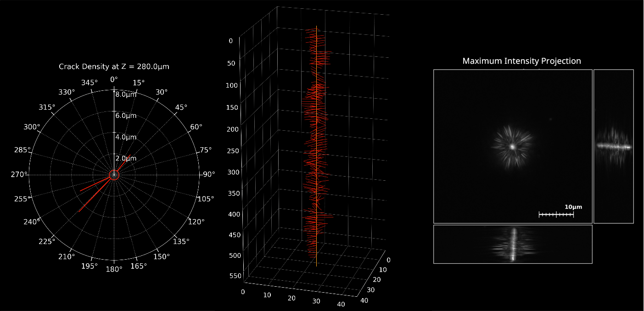Image resolution: width=644 pixels, height=311 pixels.
Task: Select the 195° angle label
Action: 89,266
